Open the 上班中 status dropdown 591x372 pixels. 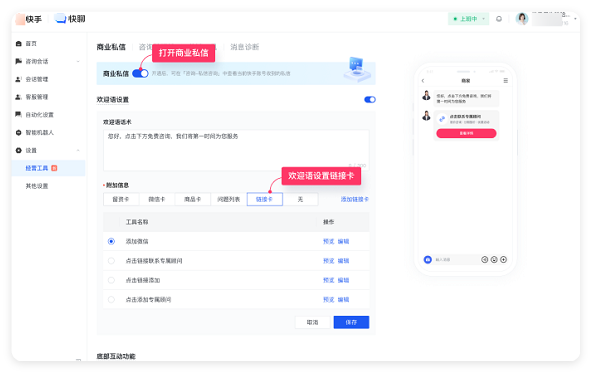point(469,19)
